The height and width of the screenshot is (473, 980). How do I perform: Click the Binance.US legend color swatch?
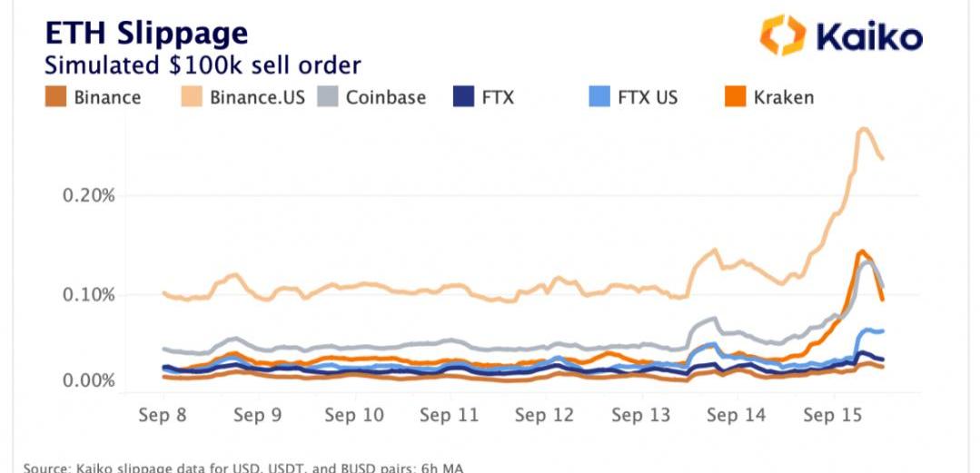(193, 96)
